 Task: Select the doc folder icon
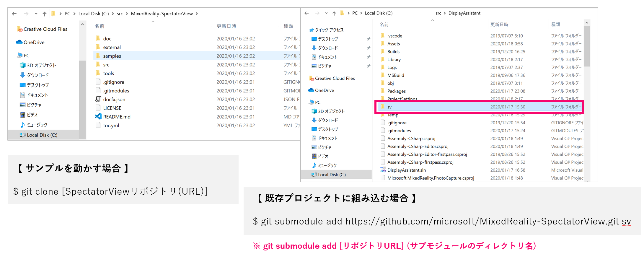(x=98, y=38)
